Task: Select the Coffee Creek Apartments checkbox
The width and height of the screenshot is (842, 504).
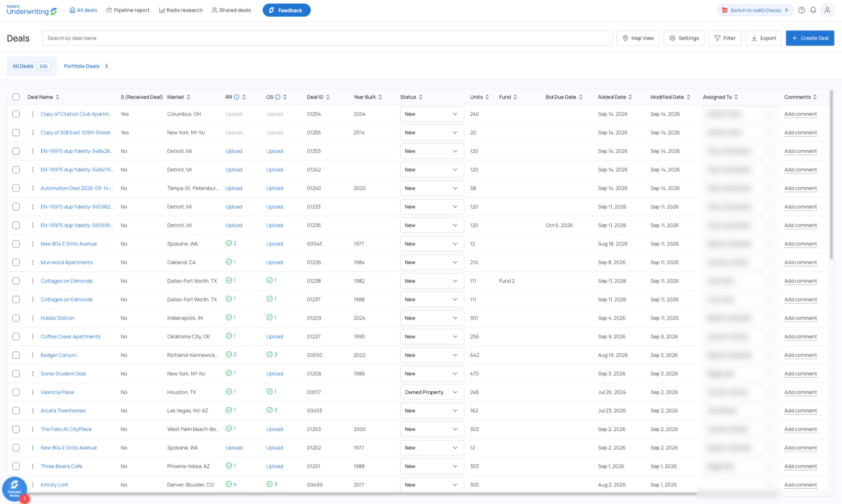Action: [x=16, y=337]
